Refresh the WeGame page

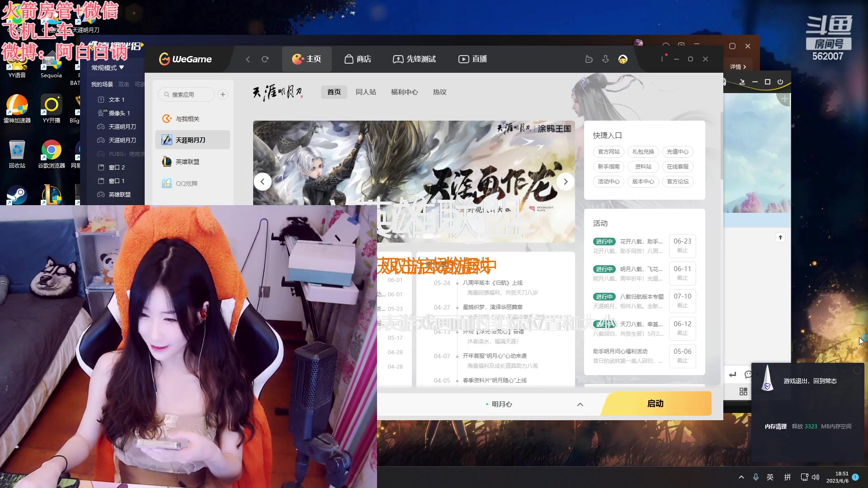pos(265,59)
